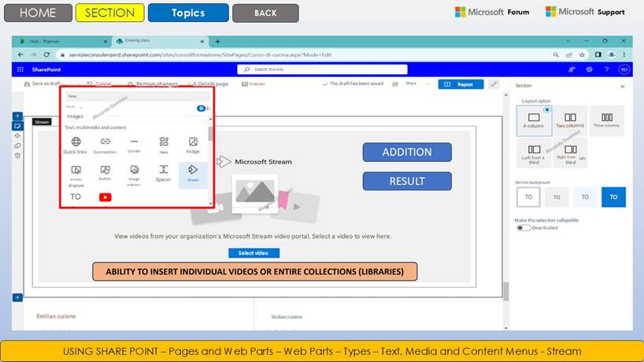
Task: Click the web part search field
Action: tap(137, 96)
